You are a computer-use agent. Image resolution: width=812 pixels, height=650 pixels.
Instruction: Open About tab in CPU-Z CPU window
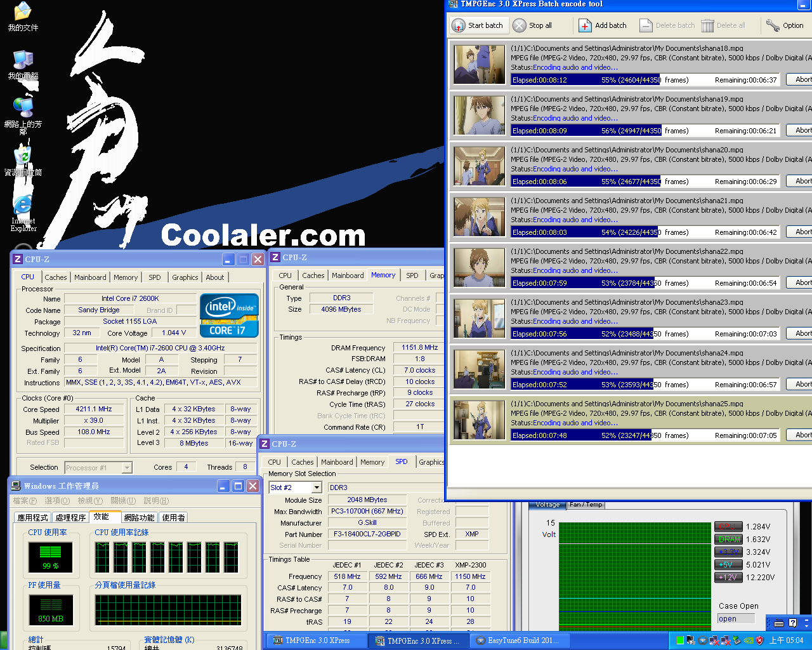tap(215, 277)
